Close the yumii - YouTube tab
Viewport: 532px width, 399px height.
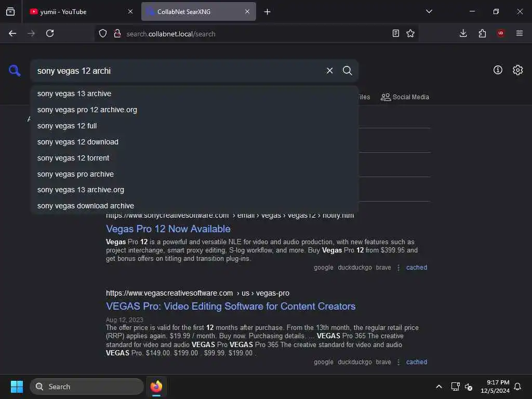(130, 11)
